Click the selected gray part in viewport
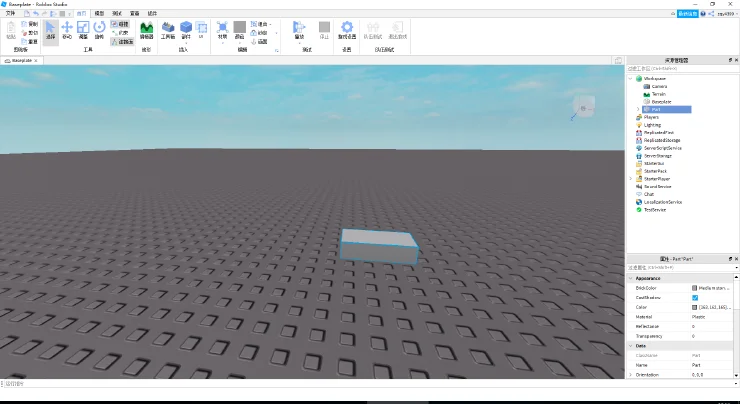 [378, 246]
